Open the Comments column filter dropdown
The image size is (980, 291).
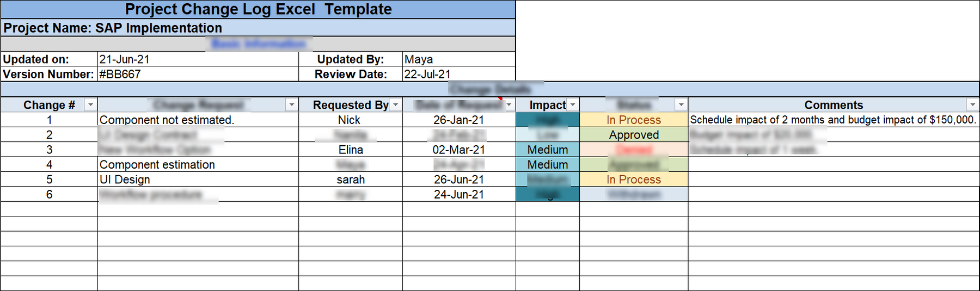point(972,105)
